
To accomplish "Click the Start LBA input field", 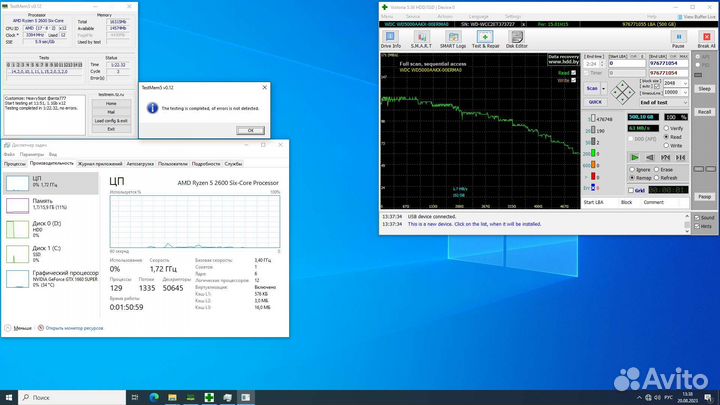I will [626, 63].
